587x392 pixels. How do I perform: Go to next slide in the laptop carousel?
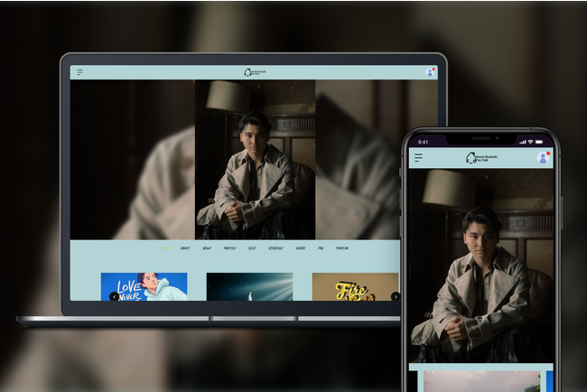coord(396,296)
